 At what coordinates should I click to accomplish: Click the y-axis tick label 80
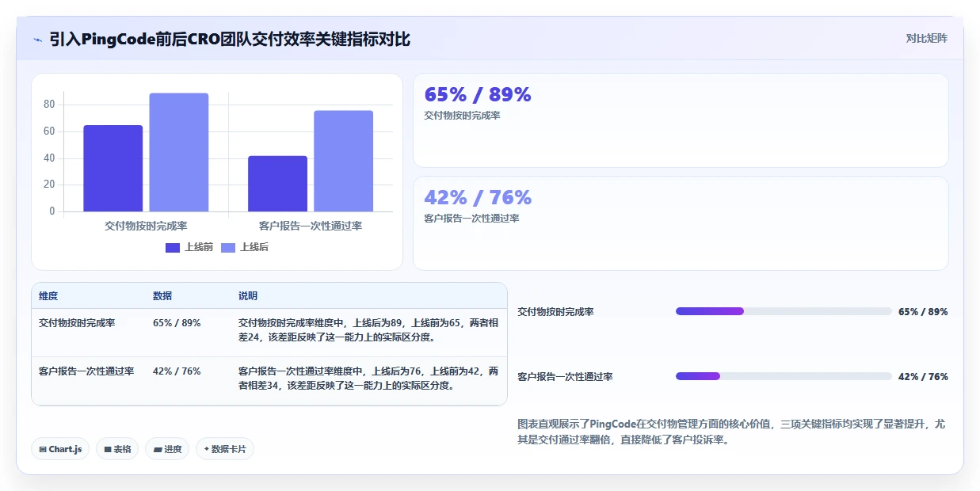49,105
